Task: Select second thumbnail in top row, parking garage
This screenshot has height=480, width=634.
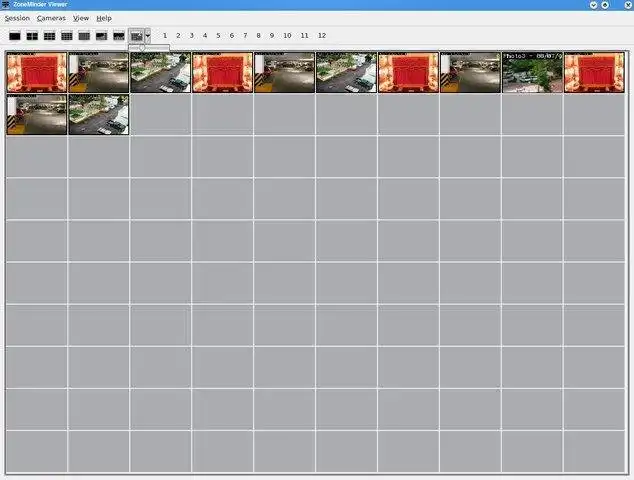Action: click(x=99, y=72)
